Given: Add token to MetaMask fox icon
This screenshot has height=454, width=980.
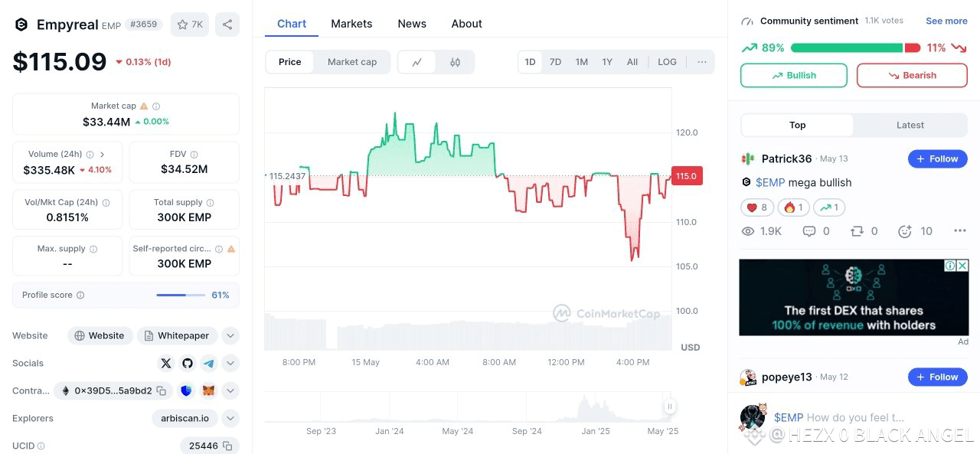Looking at the screenshot, I should (208, 391).
